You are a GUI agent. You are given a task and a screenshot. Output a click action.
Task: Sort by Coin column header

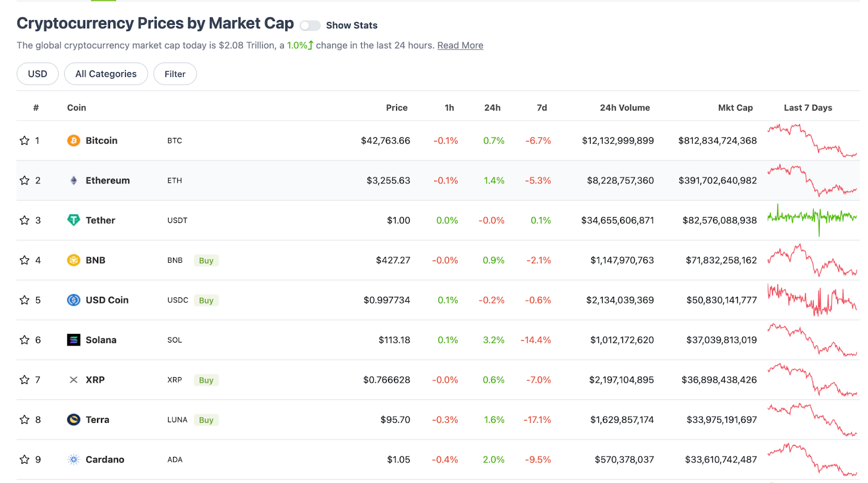click(76, 107)
